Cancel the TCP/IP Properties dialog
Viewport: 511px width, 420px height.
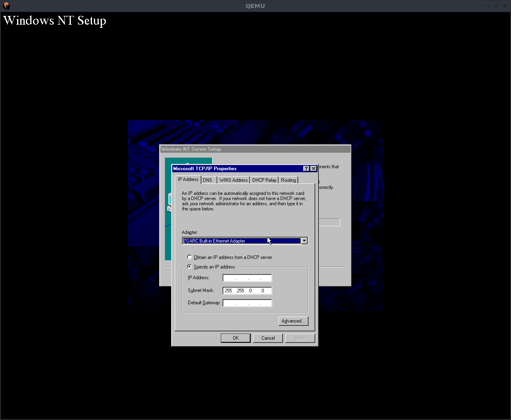[268, 338]
